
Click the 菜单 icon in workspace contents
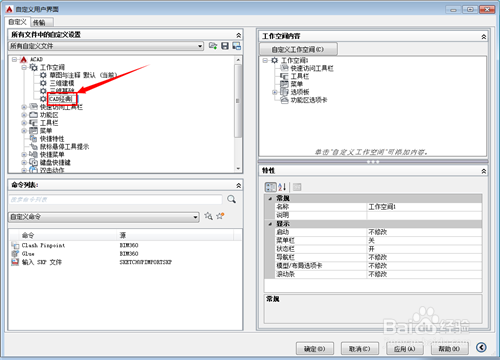click(284, 84)
